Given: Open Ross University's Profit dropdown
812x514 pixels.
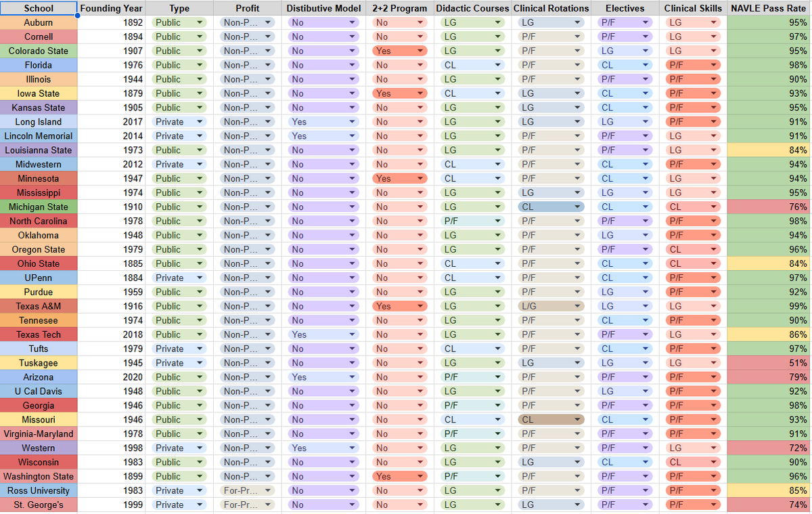Looking at the screenshot, I should click(x=268, y=490).
